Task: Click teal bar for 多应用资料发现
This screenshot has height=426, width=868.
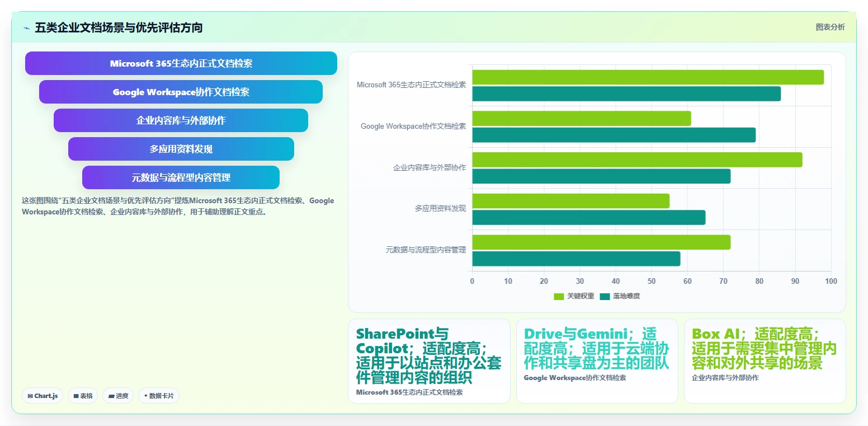Action: point(589,217)
